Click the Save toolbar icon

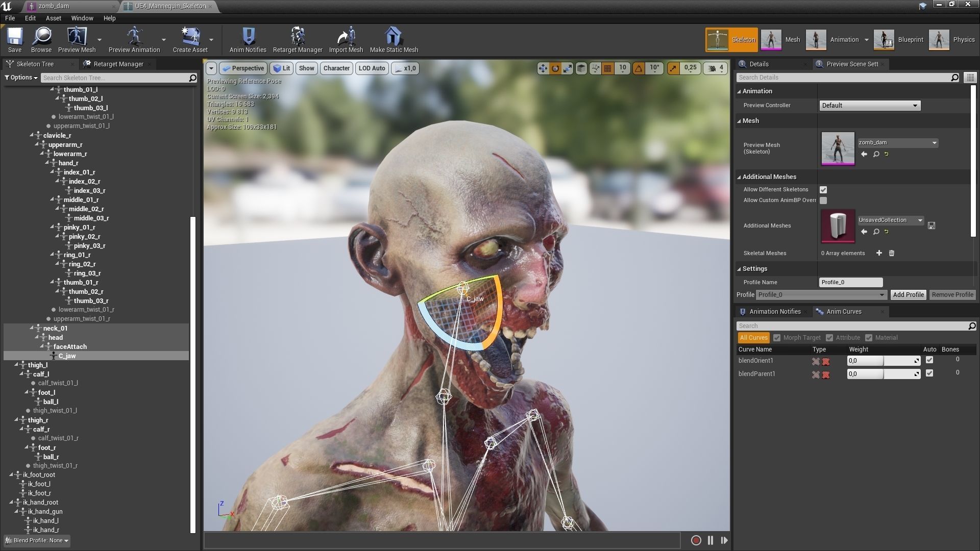(15, 40)
